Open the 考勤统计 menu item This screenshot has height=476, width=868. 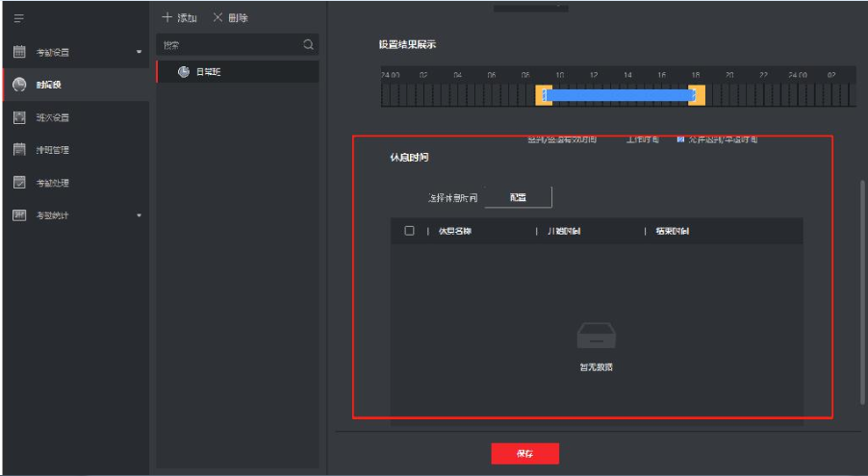pyautogui.click(x=76, y=214)
